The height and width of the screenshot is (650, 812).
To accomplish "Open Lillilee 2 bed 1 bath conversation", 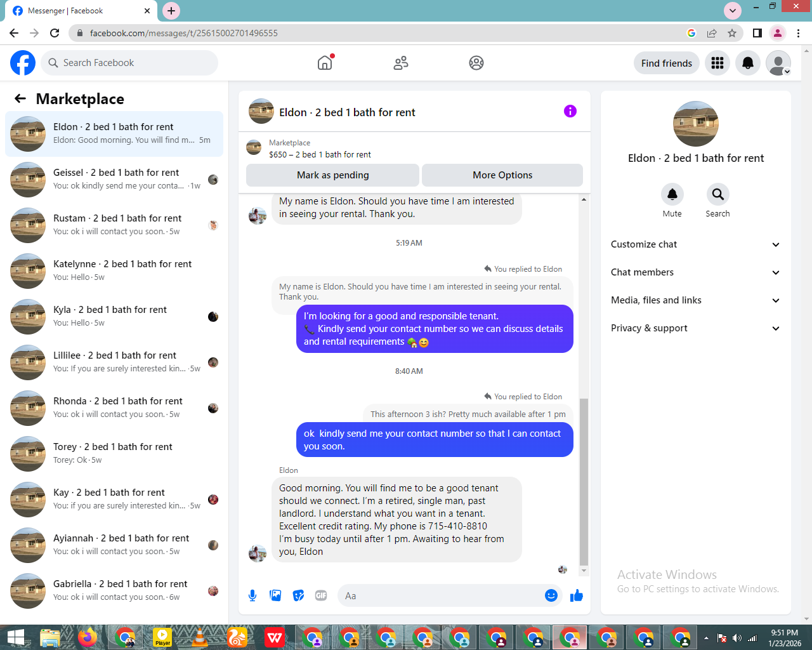I will (x=114, y=362).
